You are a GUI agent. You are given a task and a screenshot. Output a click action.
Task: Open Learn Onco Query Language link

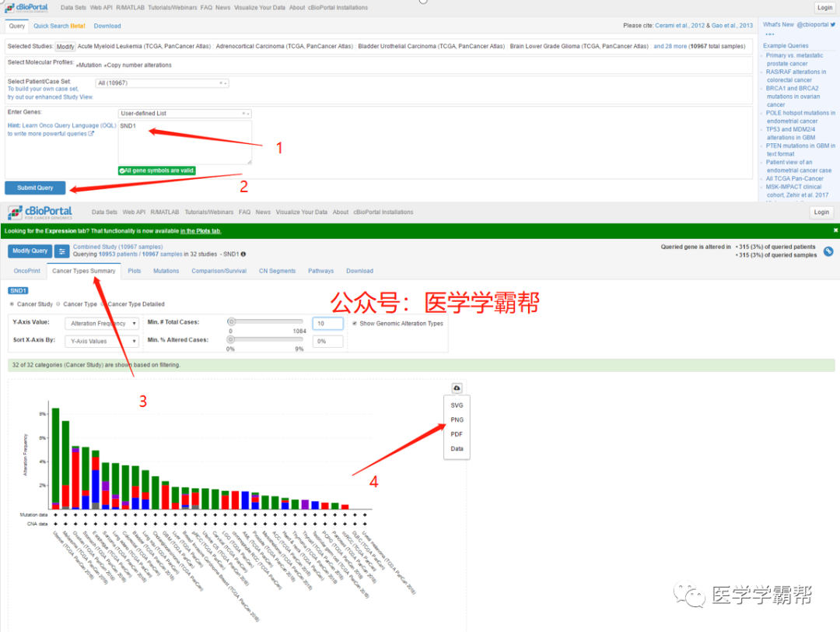(x=68, y=125)
